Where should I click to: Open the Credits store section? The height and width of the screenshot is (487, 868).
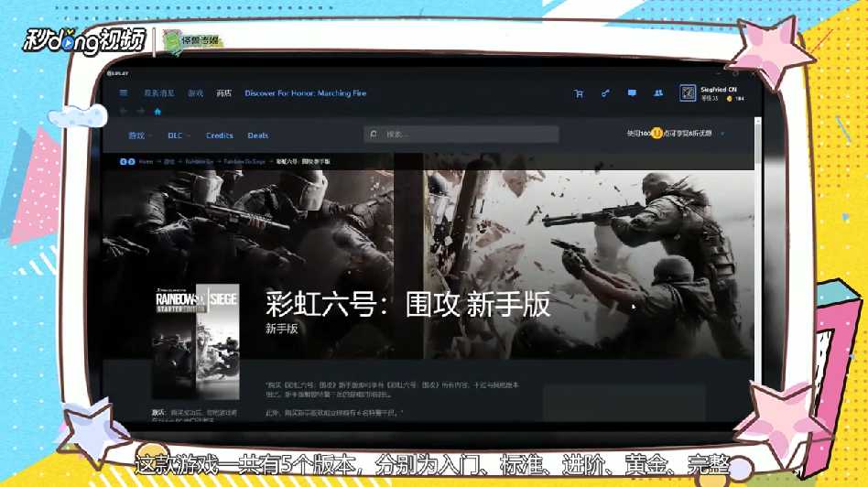click(x=219, y=135)
